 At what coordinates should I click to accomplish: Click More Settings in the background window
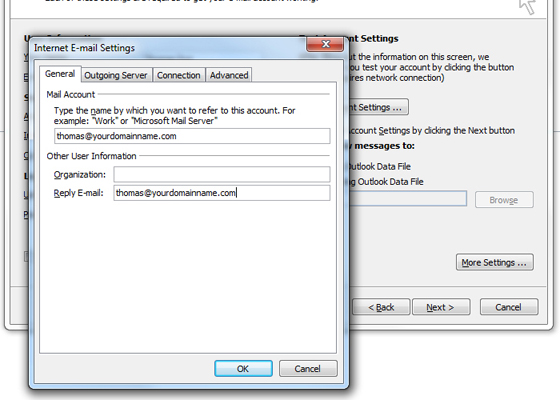[495, 262]
